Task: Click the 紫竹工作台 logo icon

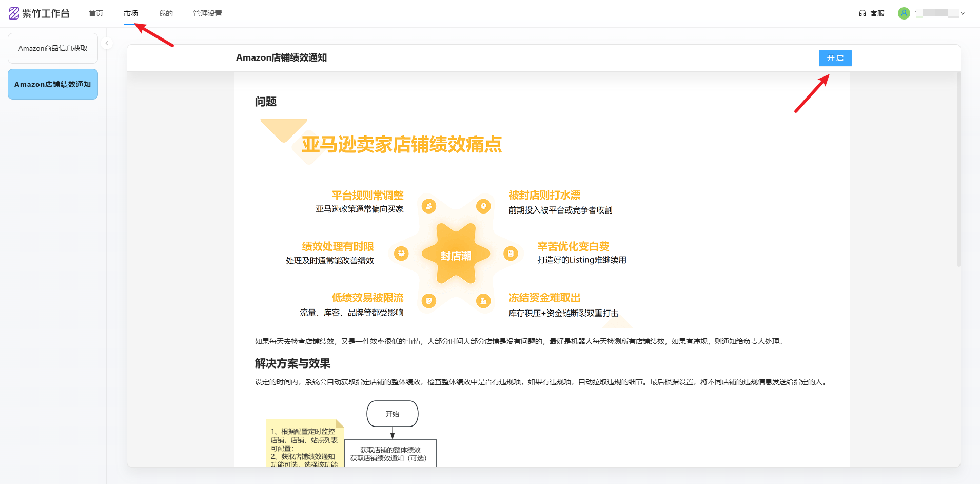Action: [14, 13]
